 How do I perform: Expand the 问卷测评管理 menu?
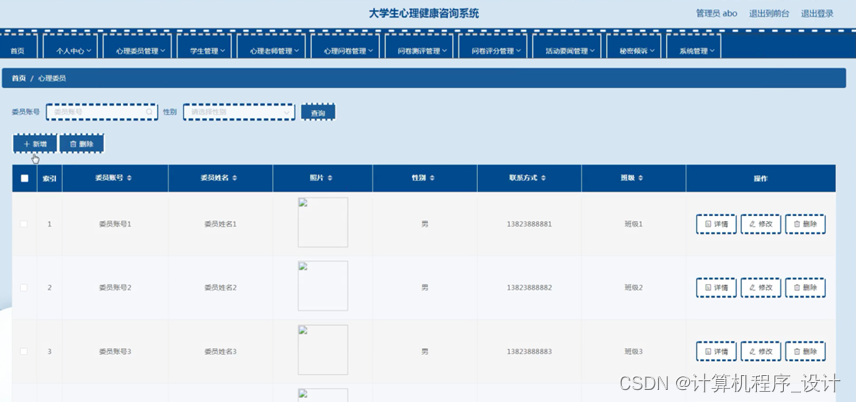point(419,47)
